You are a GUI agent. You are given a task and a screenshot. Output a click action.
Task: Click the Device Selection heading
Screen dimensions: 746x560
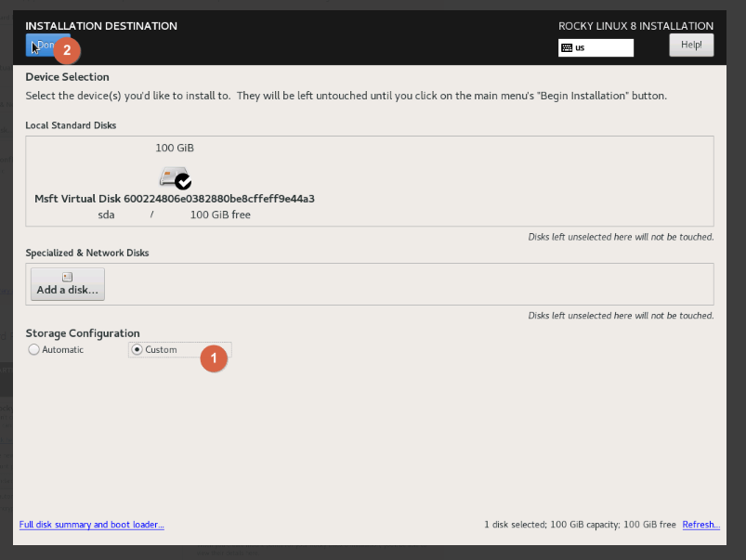coord(67,76)
